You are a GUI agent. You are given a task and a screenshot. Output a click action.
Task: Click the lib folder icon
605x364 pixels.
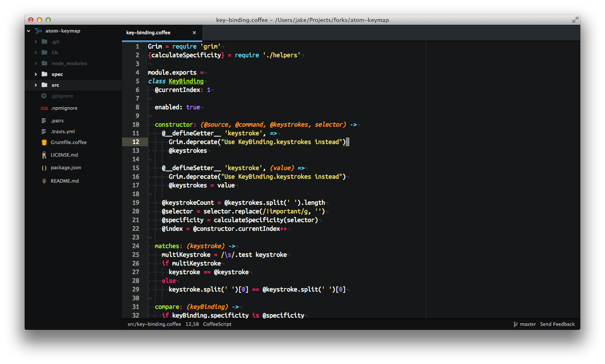coord(44,52)
